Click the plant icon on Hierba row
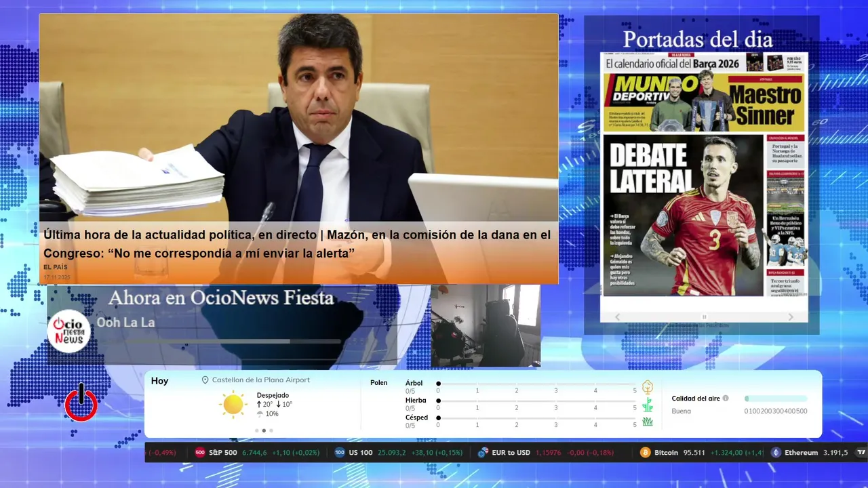 648,405
